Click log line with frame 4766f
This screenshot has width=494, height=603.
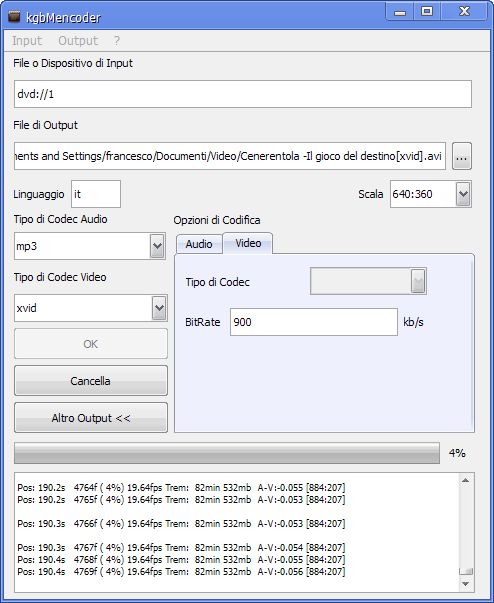click(181, 523)
